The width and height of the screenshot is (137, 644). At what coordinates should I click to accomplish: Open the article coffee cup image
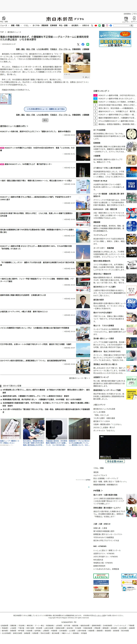pyautogui.click(x=77, y=63)
